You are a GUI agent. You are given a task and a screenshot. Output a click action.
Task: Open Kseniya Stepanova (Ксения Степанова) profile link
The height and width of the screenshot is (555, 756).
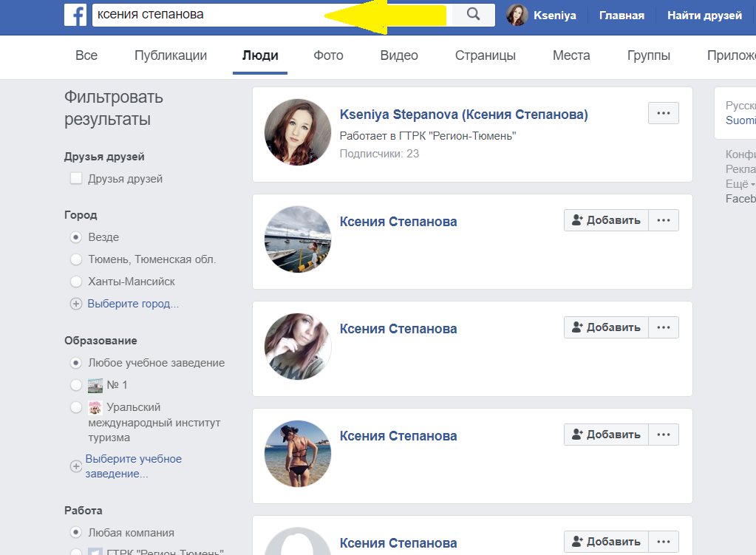coord(464,115)
